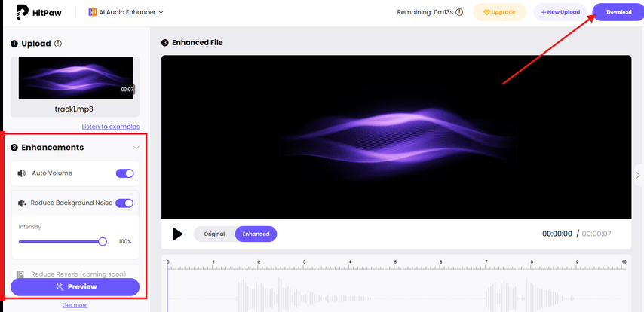Open the Listen to examples link

pos(111,127)
